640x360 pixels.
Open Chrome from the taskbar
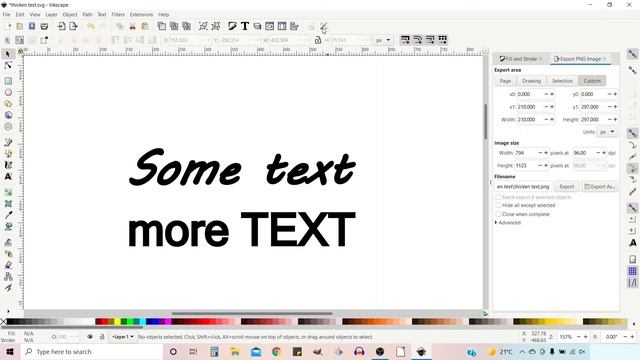[x=276, y=351]
